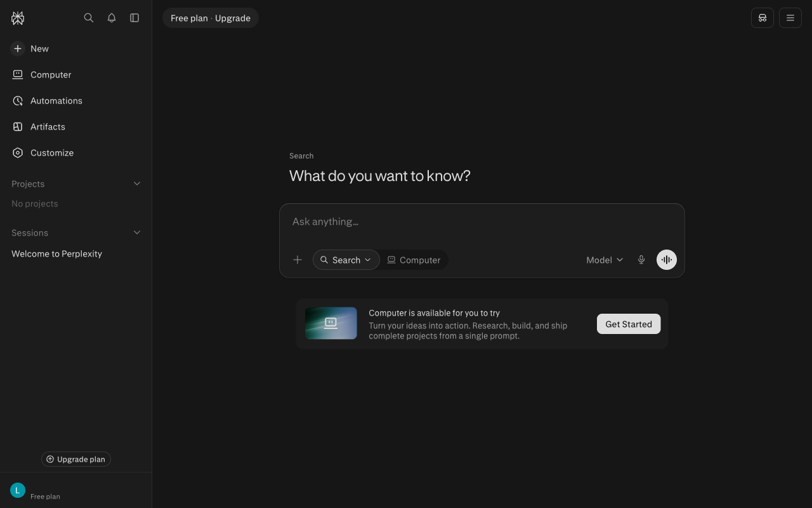The image size is (812, 508).
Task: Open Automations in the sidebar
Action: point(76,100)
